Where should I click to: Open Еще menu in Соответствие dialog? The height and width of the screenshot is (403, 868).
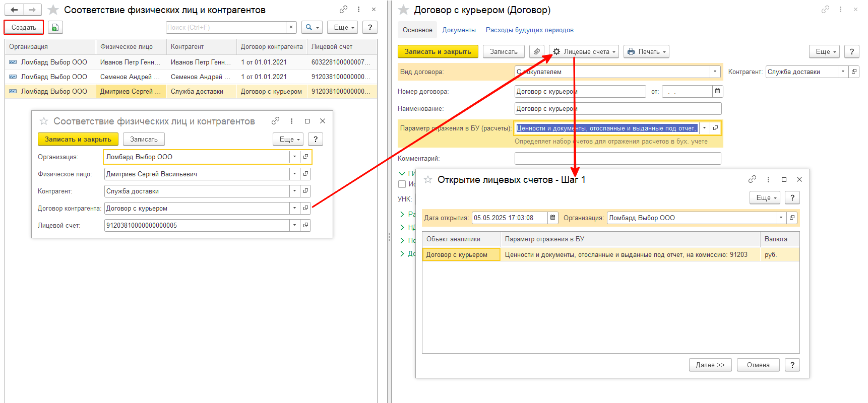click(x=289, y=139)
